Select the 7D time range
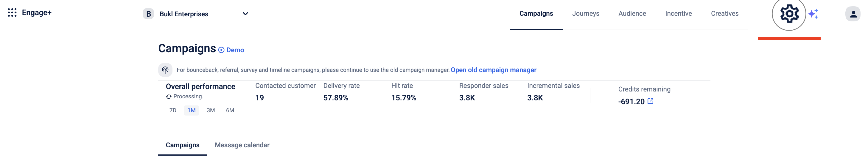 173,110
